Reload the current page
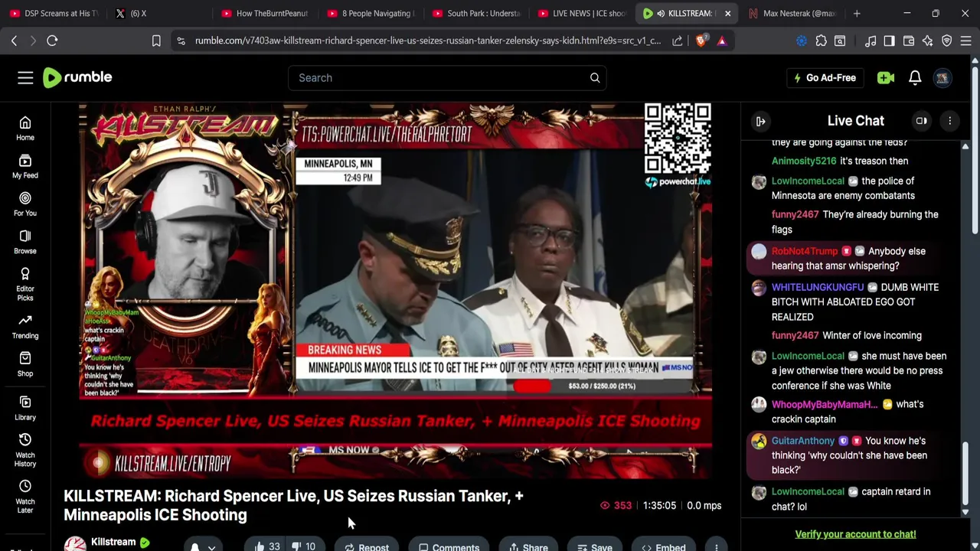 click(52, 41)
